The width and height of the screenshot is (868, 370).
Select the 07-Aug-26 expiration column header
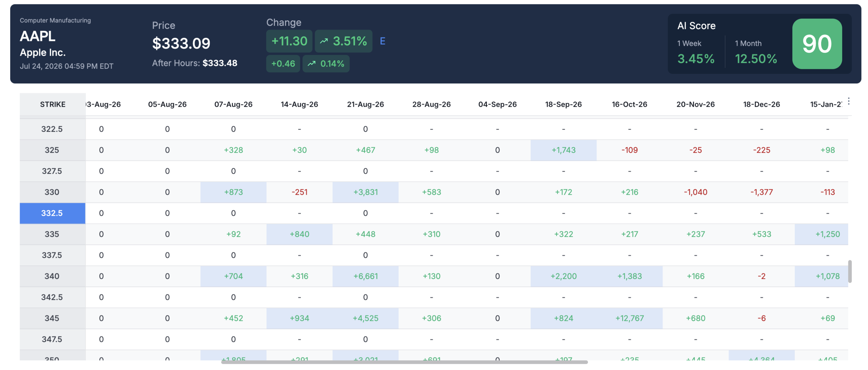click(x=233, y=104)
